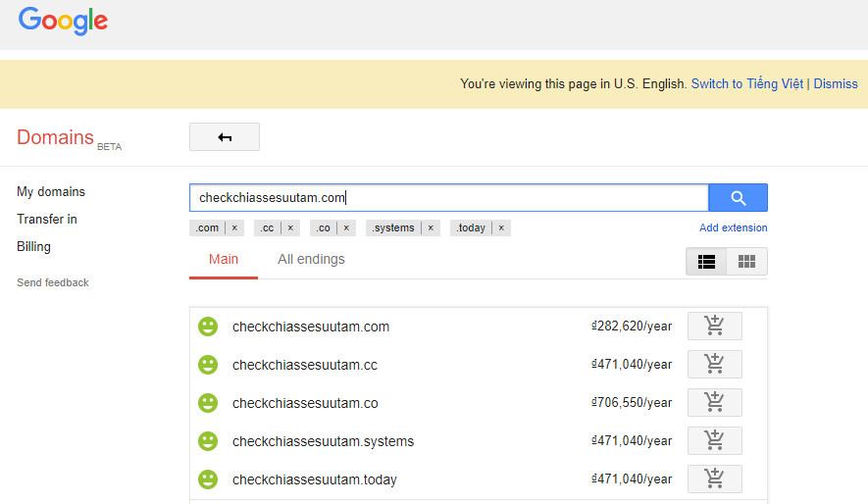Screen dimensions: 868x504
Task: Select the .systems extension chip label
Action: point(393,227)
